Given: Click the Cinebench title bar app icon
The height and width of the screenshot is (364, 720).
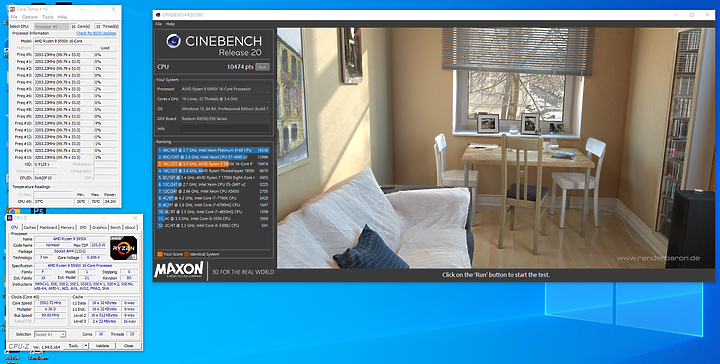Looking at the screenshot, I should (x=158, y=15).
